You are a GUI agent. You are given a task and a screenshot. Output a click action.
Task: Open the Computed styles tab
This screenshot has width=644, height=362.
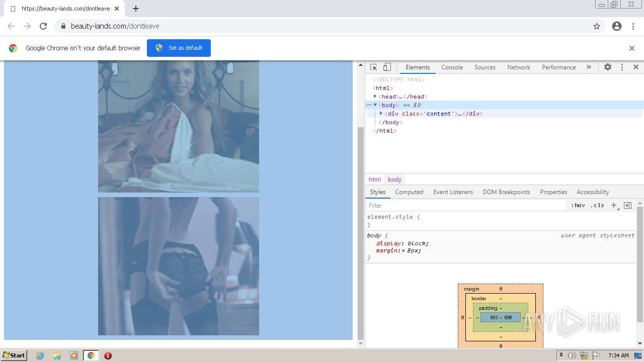pos(409,192)
